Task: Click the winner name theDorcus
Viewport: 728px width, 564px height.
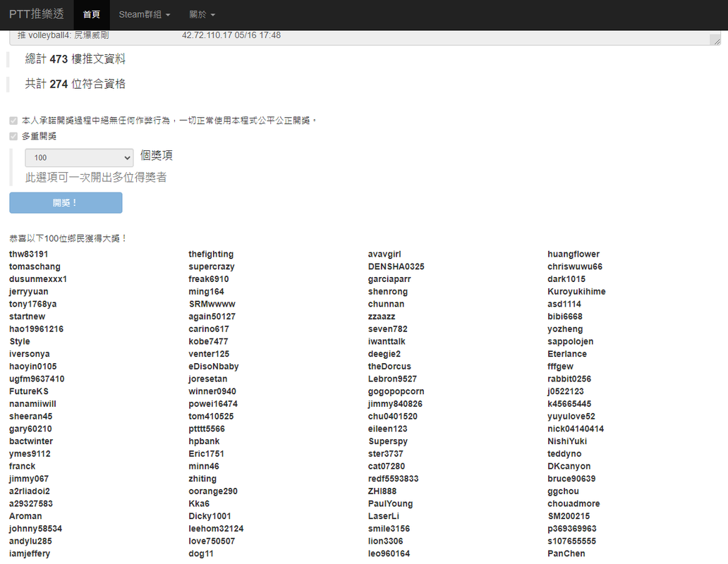Action: pyautogui.click(x=389, y=367)
